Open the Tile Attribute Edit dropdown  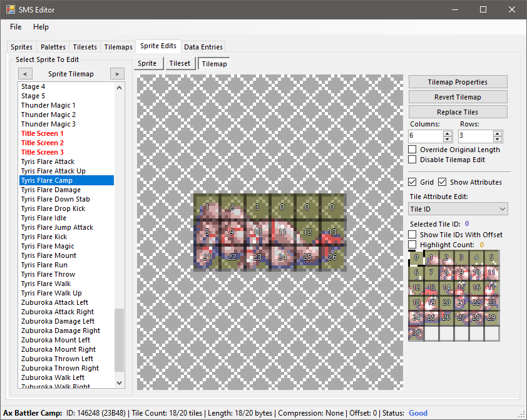coord(458,209)
